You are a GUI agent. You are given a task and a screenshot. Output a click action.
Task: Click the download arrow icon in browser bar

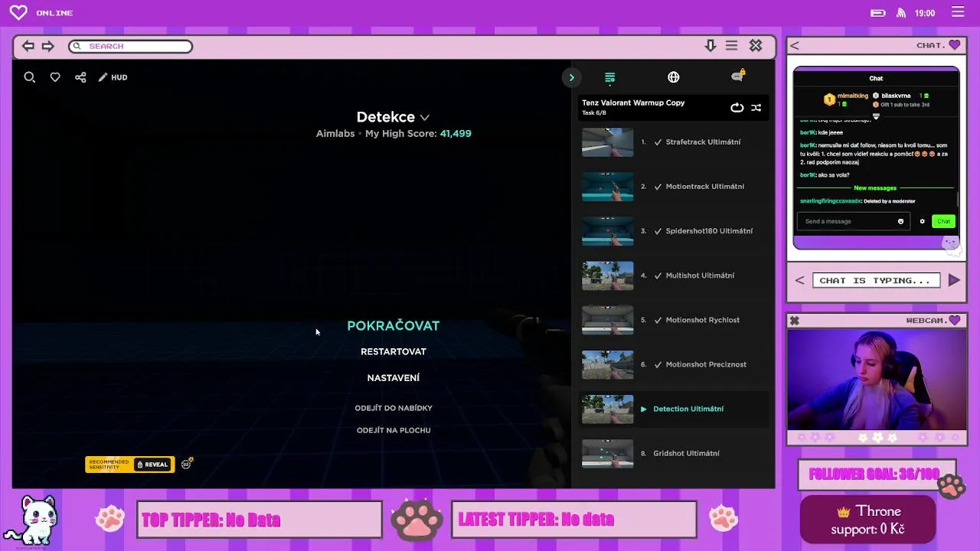tap(710, 46)
